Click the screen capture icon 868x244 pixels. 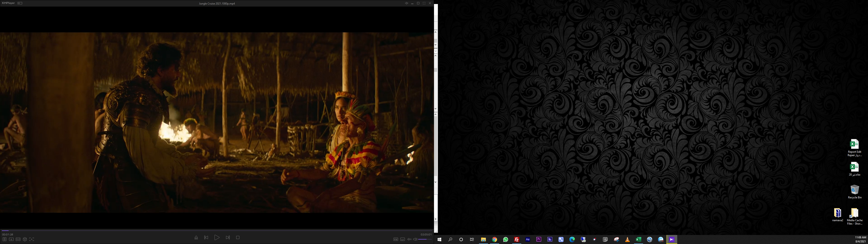(x=32, y=239)
